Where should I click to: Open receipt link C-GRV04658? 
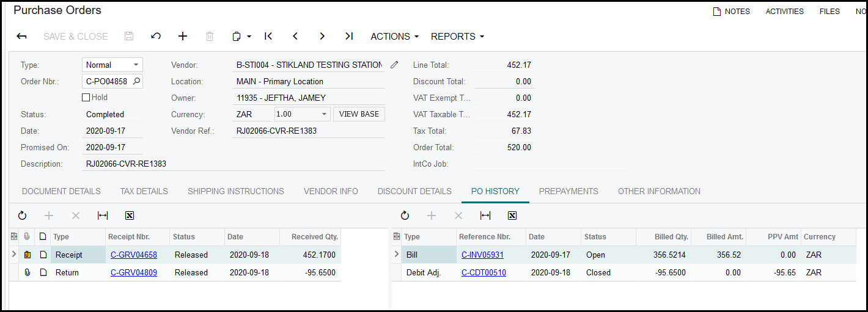tap(133, 255)
